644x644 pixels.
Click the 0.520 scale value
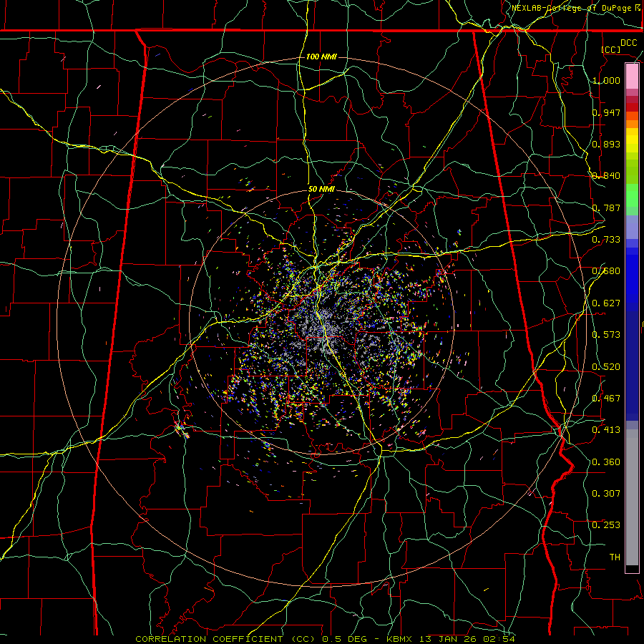tap(606, 367)
